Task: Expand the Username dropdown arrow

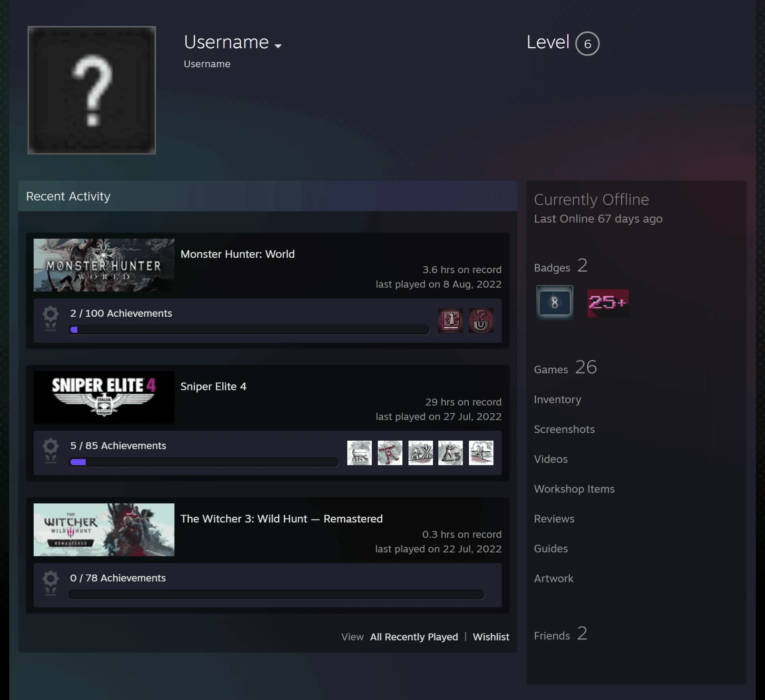Action: tap(278, 46)
